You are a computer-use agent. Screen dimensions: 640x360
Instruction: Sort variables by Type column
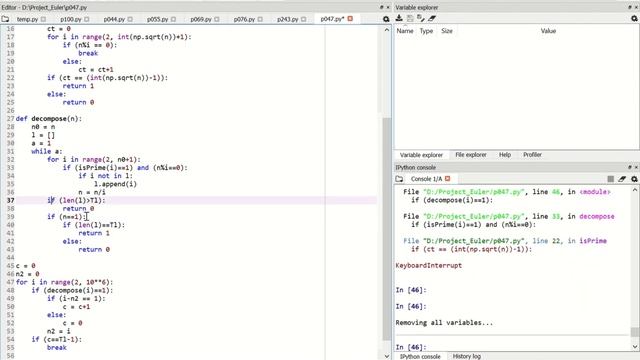[426, 31]
